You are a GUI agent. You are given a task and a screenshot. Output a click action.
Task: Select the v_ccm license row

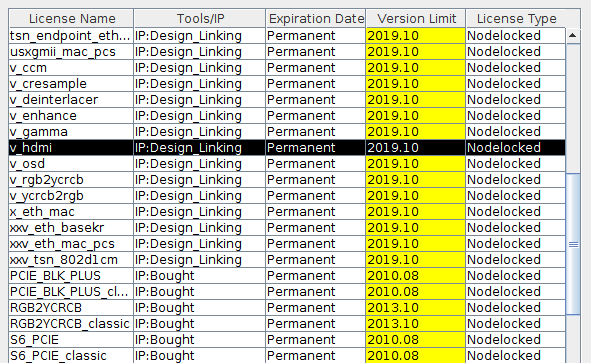pyautogui.click(x=287, y=68)
